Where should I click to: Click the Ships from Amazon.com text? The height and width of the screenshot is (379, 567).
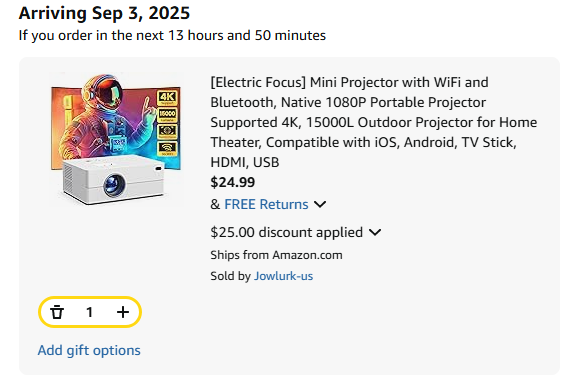pyautogui.click(x=276, y=255)
